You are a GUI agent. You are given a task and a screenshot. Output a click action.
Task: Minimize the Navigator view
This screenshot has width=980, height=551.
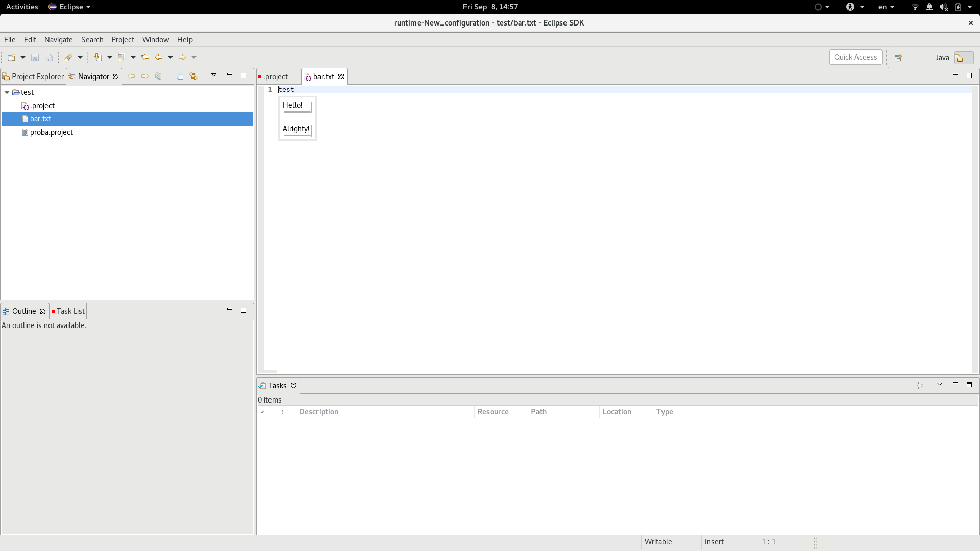point(230,75)
